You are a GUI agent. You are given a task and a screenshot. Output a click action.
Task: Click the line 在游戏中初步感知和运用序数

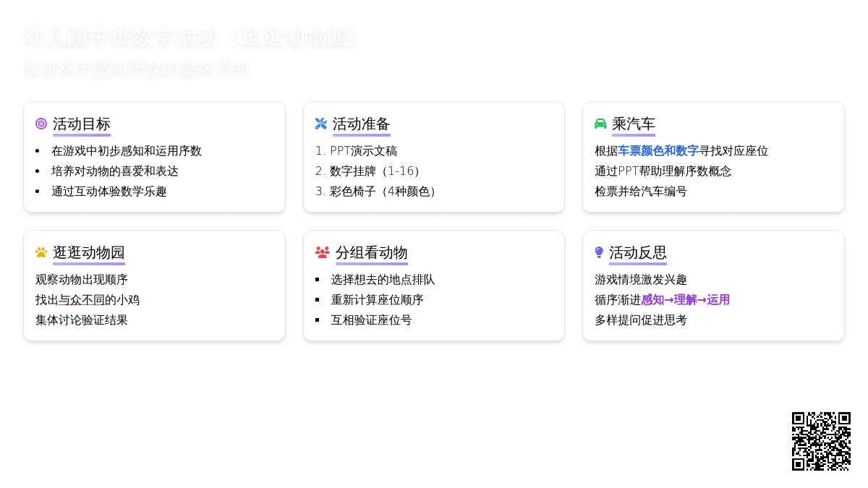[x=127, y=151]
